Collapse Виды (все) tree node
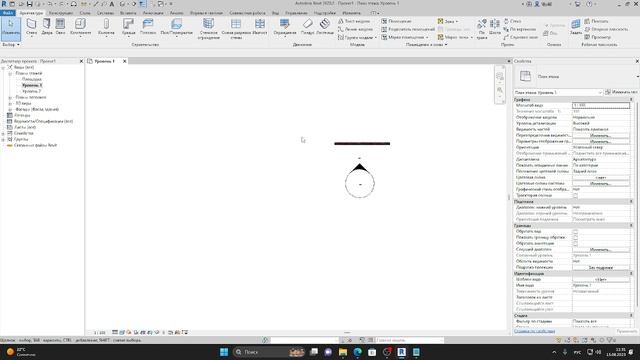Image resolution: width=640 pixels, height=360 pixels. pyautogui.click(x=3, y=67)
